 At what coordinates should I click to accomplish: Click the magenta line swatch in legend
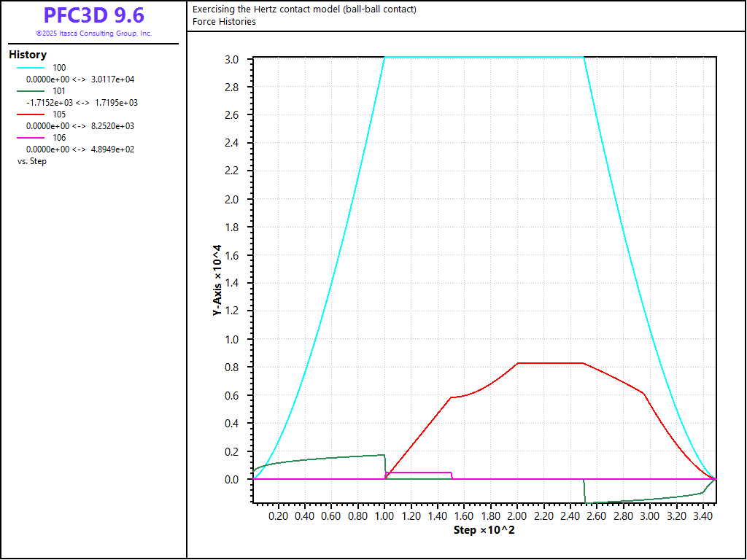coord(31,138)
